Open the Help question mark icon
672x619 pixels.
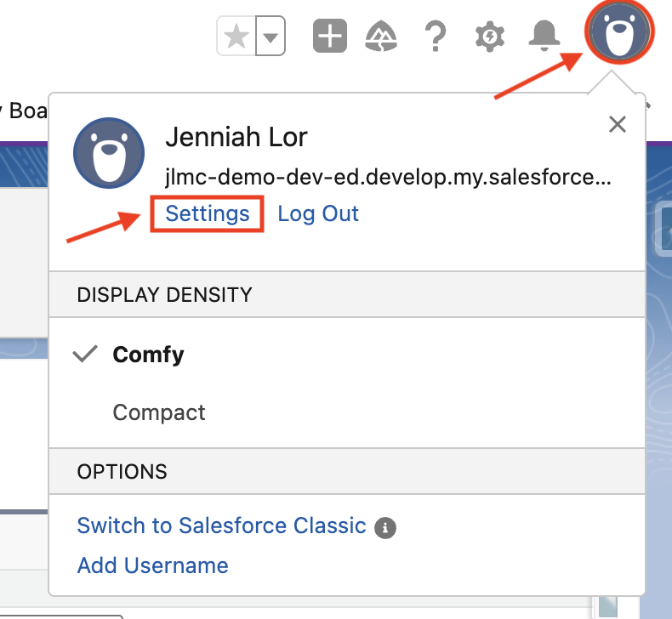click(435, 37)
